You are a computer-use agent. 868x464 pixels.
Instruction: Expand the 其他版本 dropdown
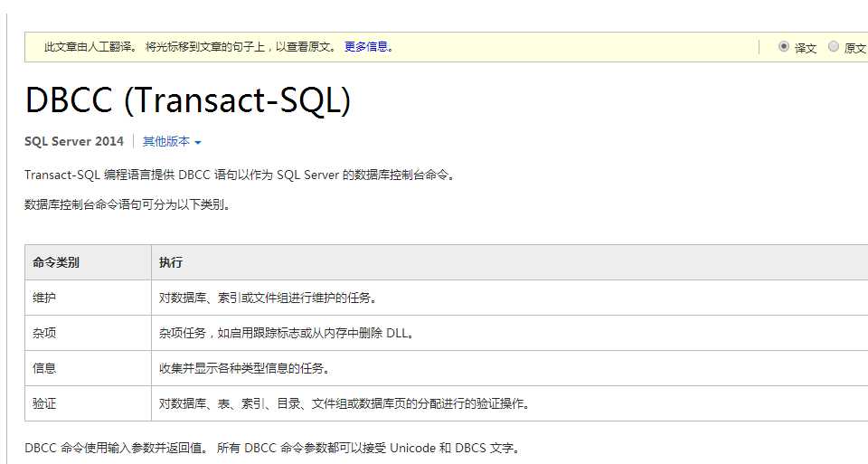172,142
